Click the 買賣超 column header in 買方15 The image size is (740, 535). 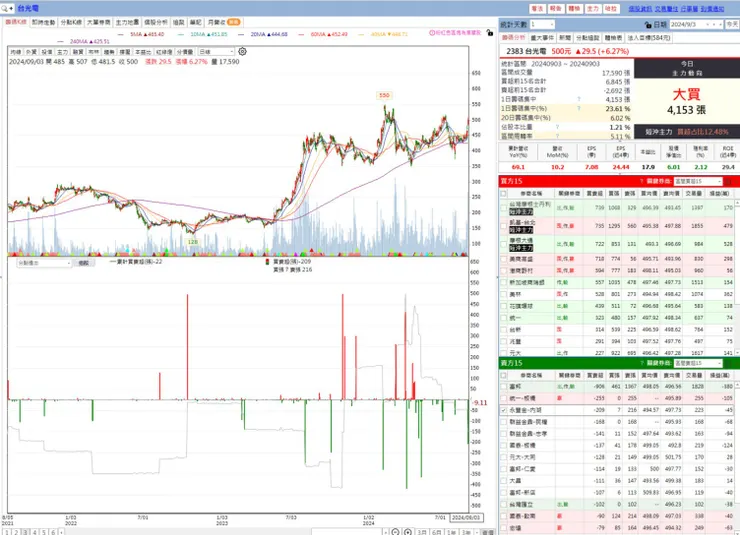[594, 193]
